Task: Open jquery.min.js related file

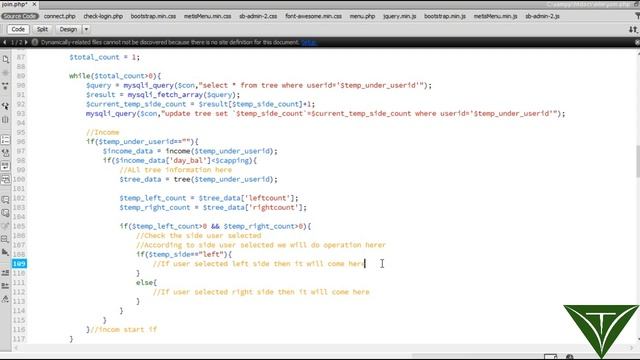Action: pos(400,16)
